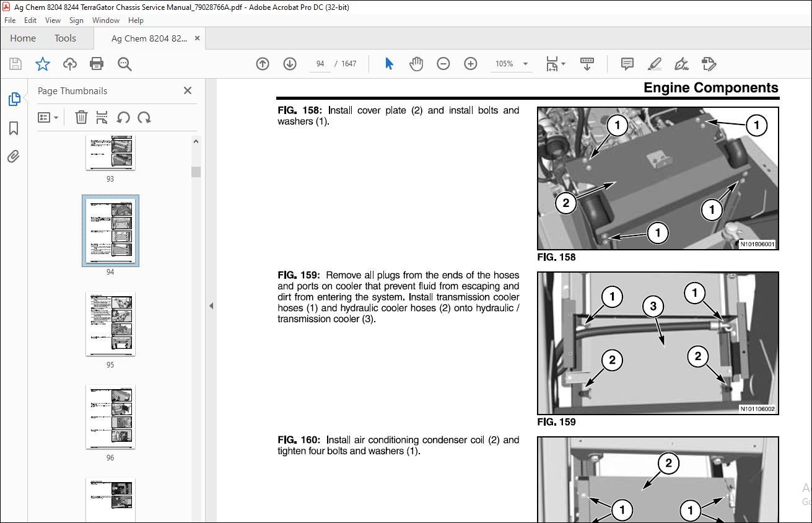Click thumbnail panel scroll up arrow
The image size is (812, 523).
[x=196, y=141]
